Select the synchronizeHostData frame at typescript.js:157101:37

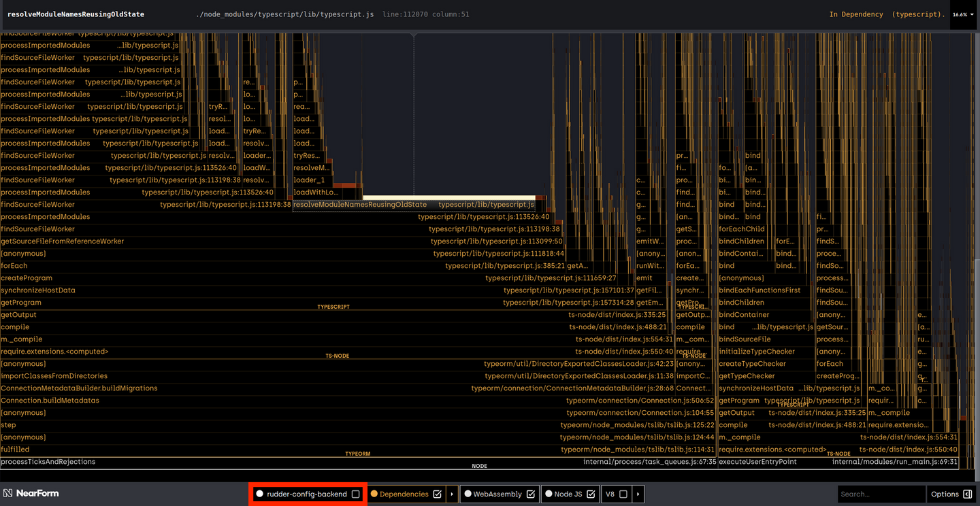click(318, 290)
